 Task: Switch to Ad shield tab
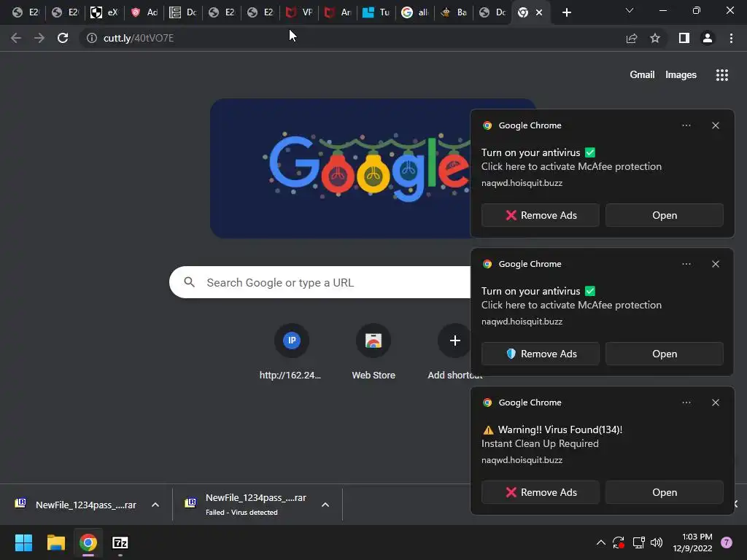point(144,12)
